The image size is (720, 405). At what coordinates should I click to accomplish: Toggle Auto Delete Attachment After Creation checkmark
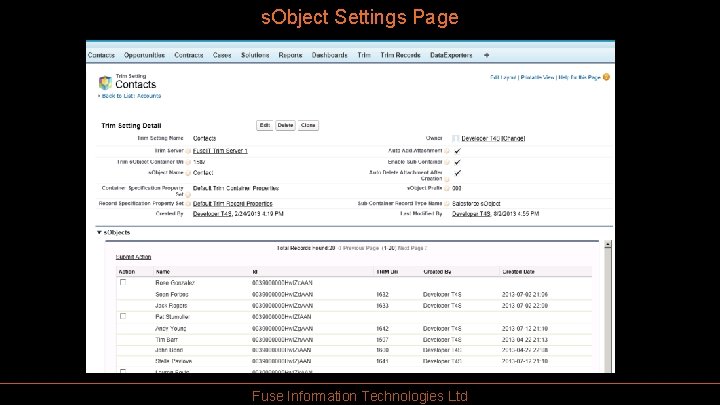click(x=457, y=173)
